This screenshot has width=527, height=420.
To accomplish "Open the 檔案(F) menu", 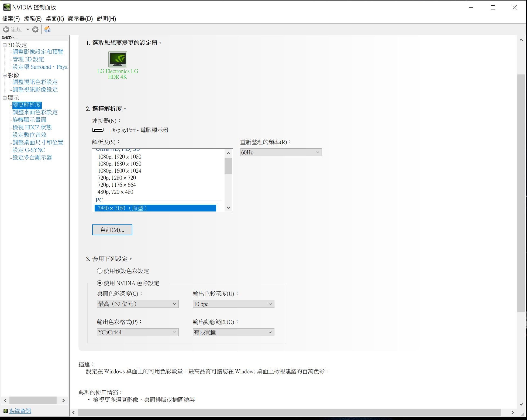I will [x=11, y=19].
